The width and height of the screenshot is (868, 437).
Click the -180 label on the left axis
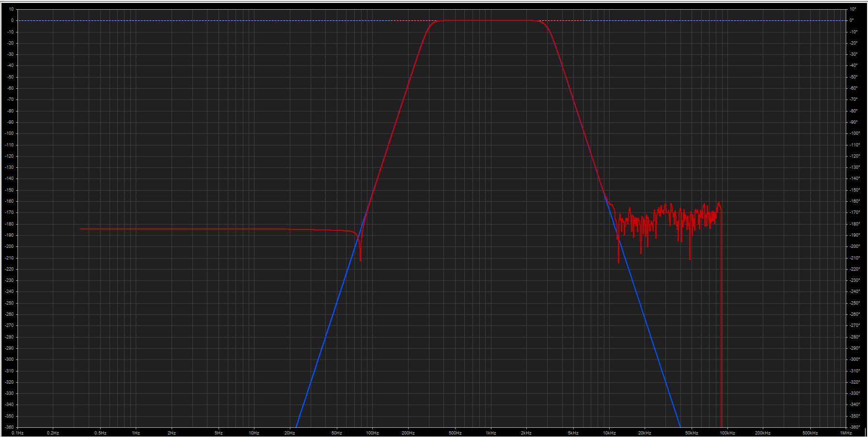[x=10, y=224]
